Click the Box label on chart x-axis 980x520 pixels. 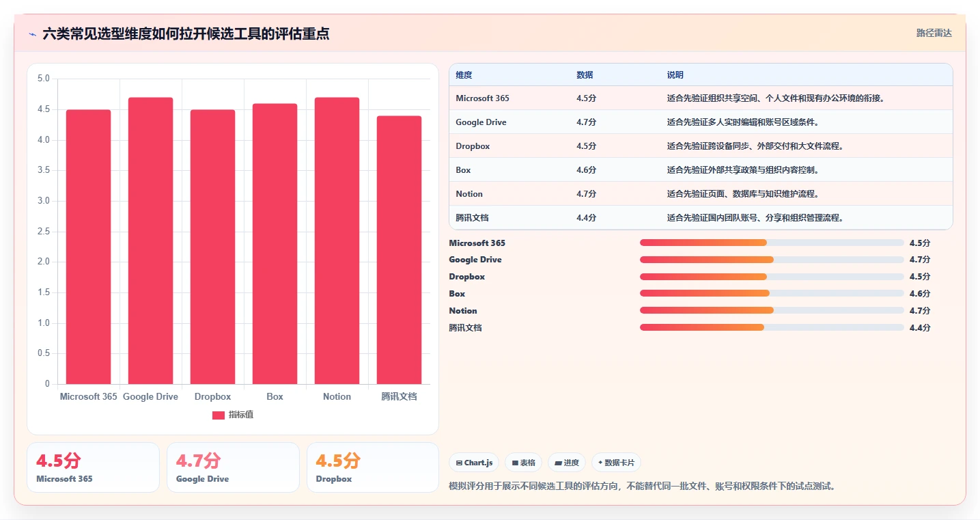pos(275,396)
